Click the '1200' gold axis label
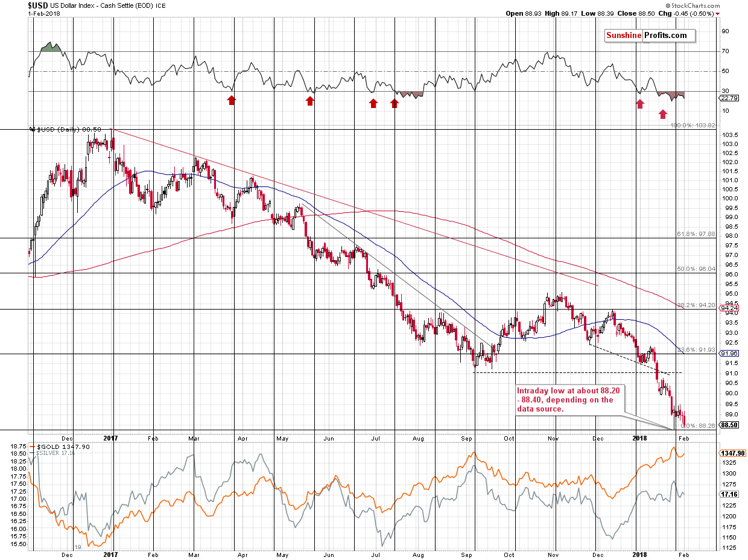The width and height of the screenshot is (748, 560). point(729,517)
